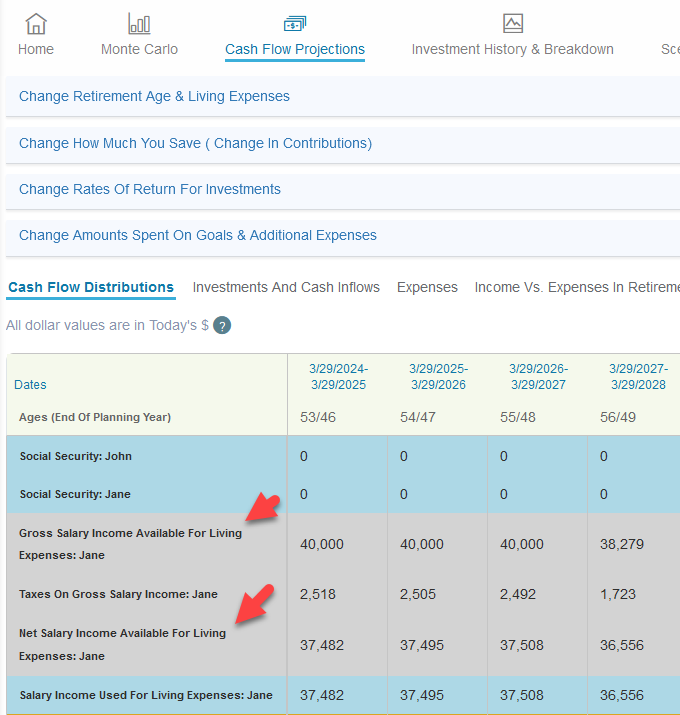Click the 53/46 ages cell
680x715 pixels.
(x=318, y=417)
